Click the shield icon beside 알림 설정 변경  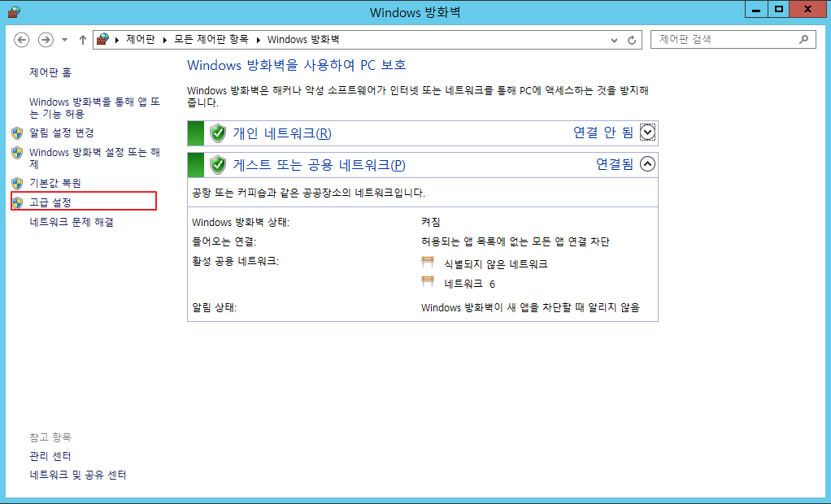(x=18, y=133)
